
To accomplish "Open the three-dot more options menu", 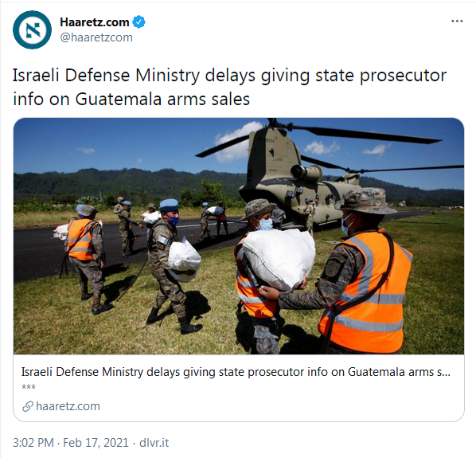I will (457, 21).
